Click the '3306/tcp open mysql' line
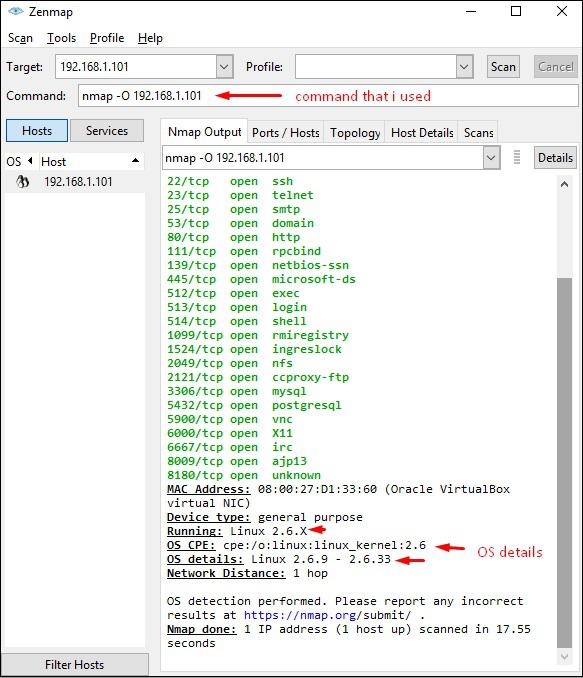This screenshot has width=583, height=678. 237,391
